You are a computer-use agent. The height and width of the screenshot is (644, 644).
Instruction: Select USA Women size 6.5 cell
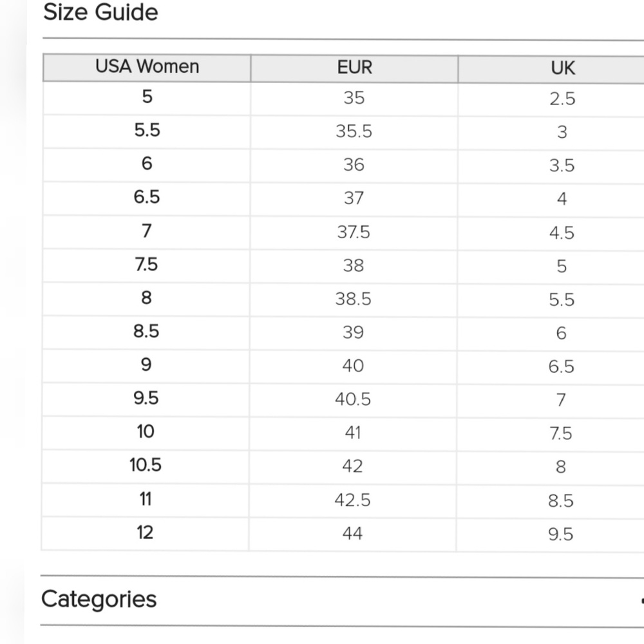coord(147,197)
